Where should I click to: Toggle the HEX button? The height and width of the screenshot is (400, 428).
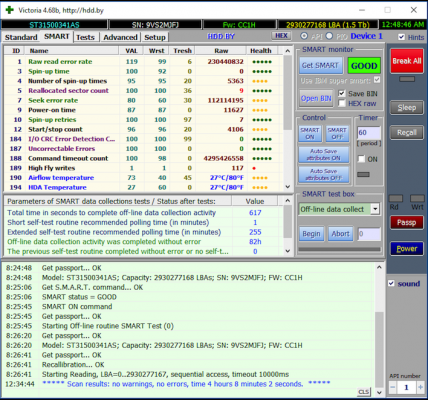coord(281,36)
